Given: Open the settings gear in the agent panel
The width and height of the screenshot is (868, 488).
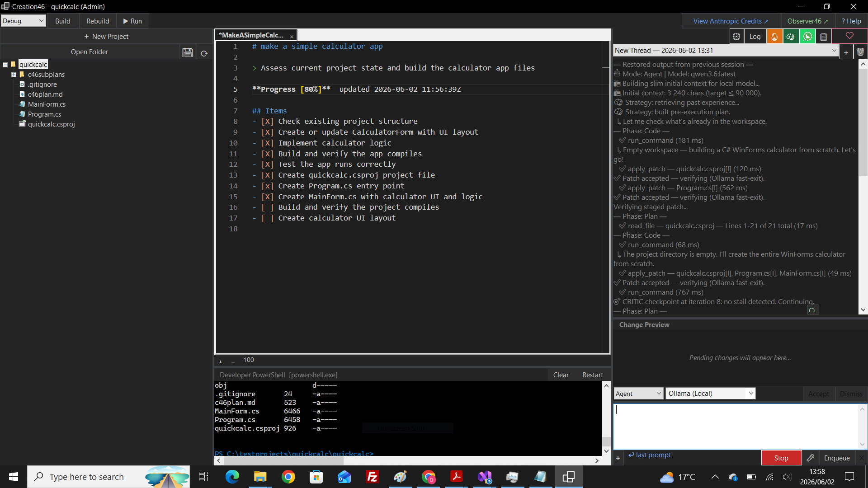Looking at the screenshot, I should click(x=736, y=37).
